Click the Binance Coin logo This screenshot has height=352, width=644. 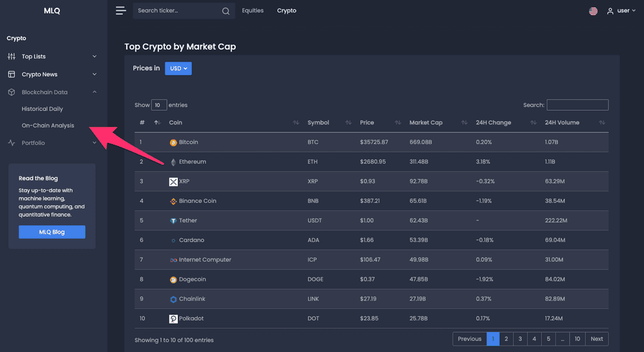coord(173,201)
